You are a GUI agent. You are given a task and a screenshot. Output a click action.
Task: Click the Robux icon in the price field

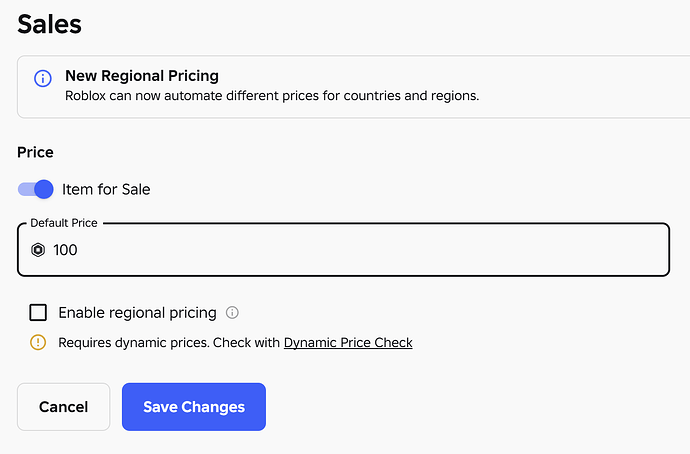click(39, 250)
